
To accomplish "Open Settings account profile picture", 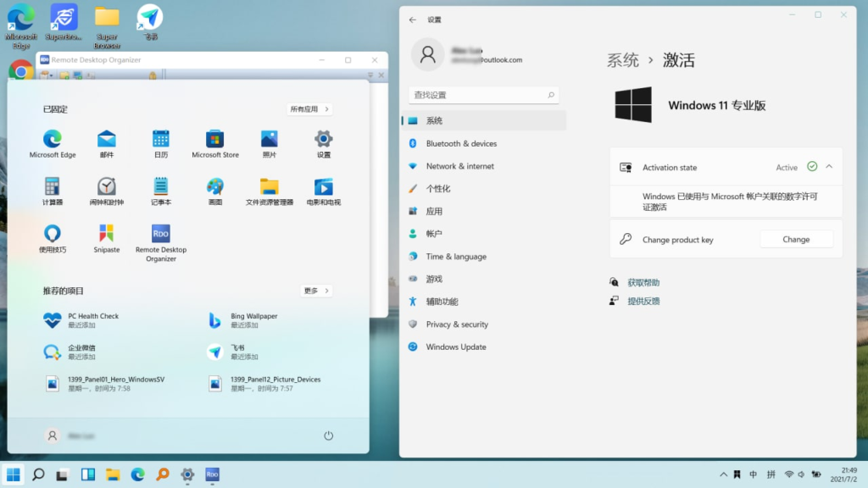I will (x=427, y=54).
